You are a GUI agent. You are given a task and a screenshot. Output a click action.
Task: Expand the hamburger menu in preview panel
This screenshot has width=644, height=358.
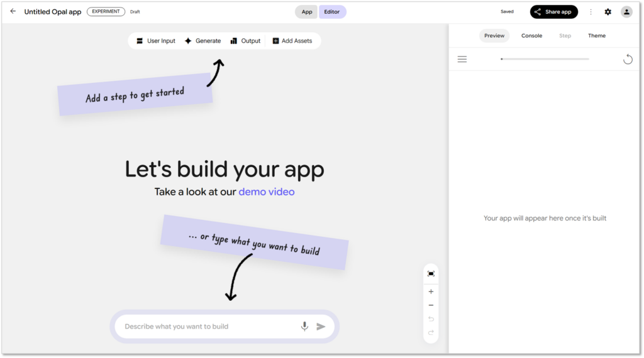point(462,59)
